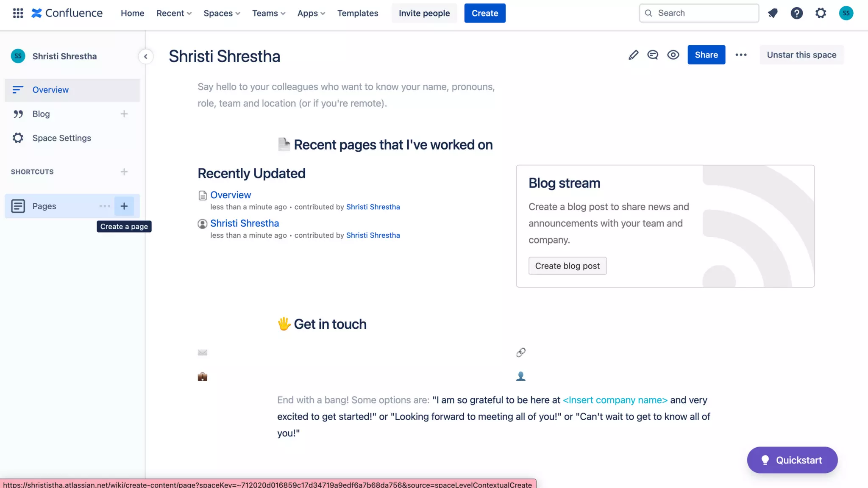Viewport: 868px width, 488px height.
Task: Add a blog post with Blog plus icon
Action: 124,114
